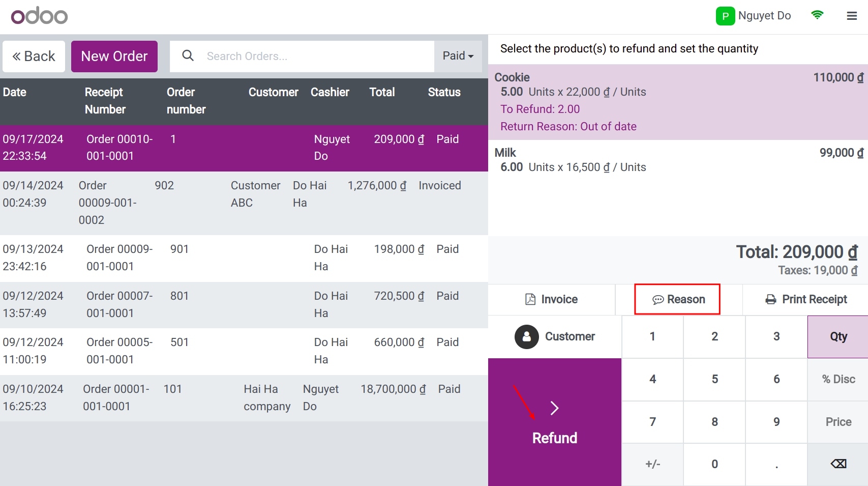
Task: Click the 1,276,000 ₫ total cell
Action: (x=377, y=186)
